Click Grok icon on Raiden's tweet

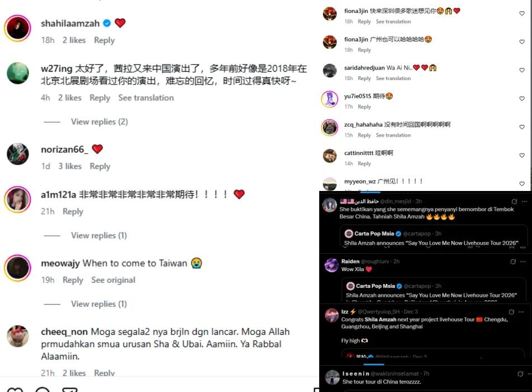pos(513,262)
